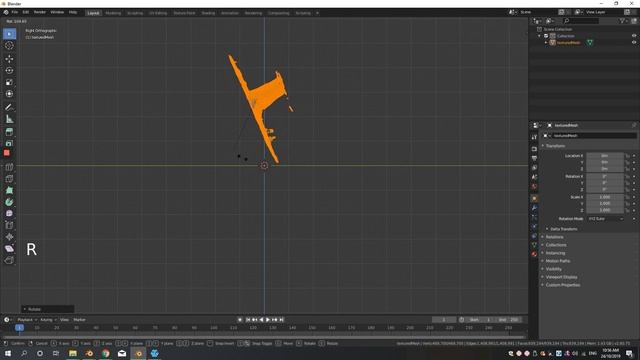Click the Location X value field

coord(605,156)
